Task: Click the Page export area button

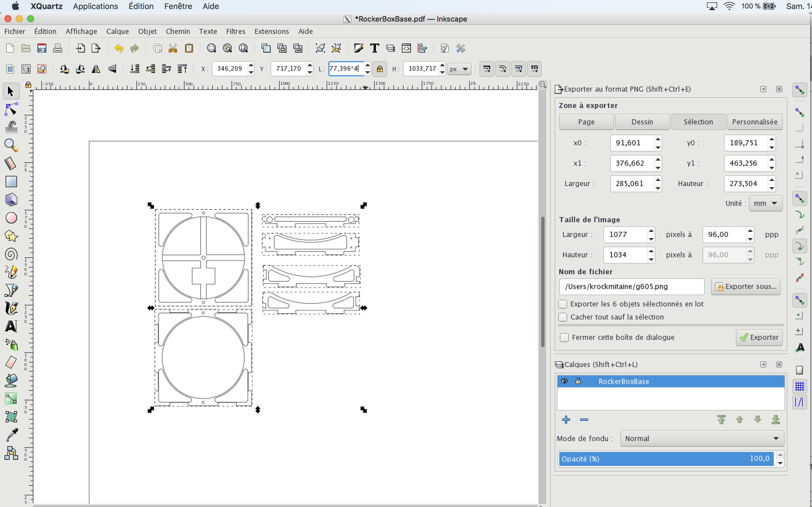Action: pyautogui.click(x=586, y=122)
